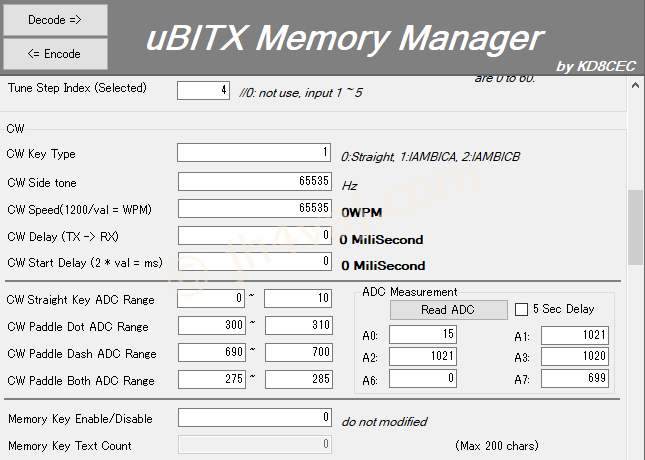Viewport: 645px width, 460px height.
Task: Click Paddle Dot ADC Range field showing 300
Action: tap(212, 325)
